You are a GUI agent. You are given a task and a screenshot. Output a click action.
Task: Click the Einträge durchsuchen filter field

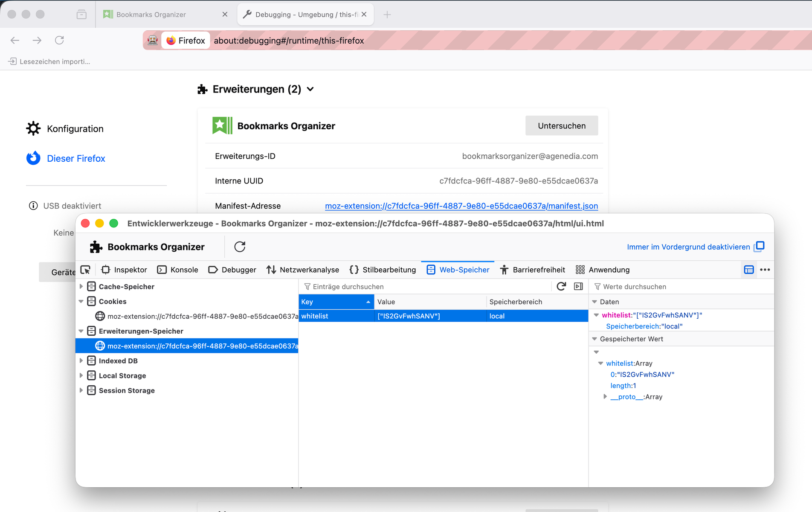pos(426,286)
